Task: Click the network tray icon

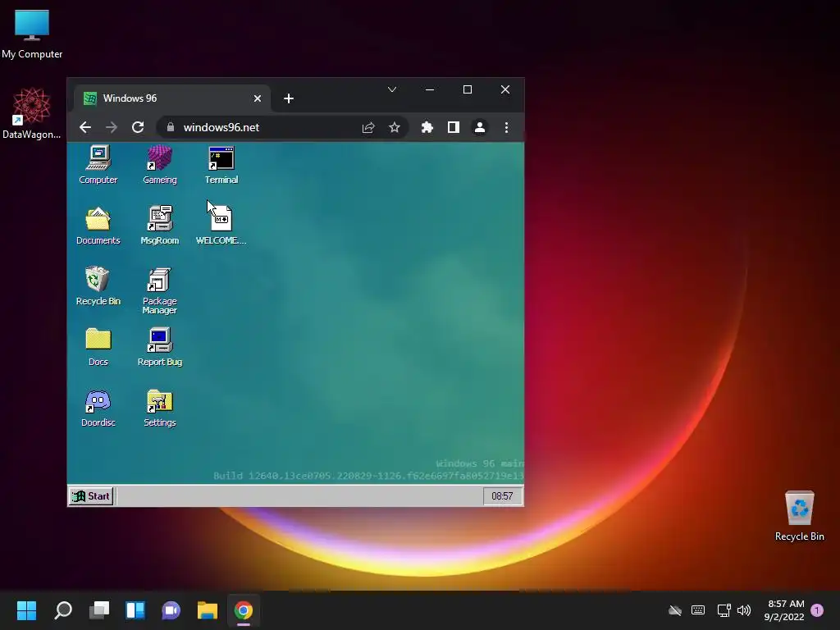Action: tap(724, 610)
